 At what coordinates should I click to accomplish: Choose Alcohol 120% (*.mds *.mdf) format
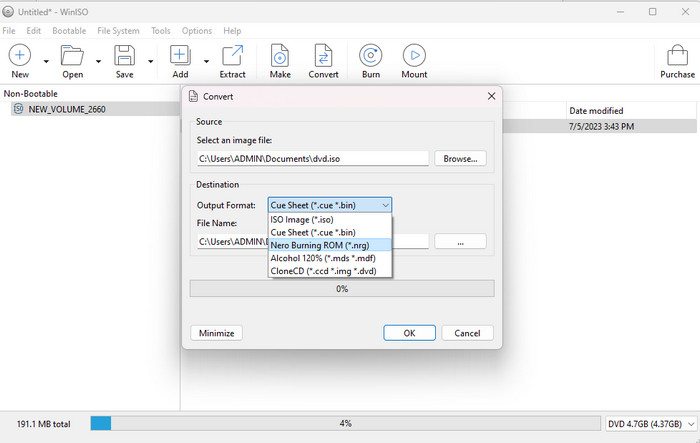coord(330,258)
